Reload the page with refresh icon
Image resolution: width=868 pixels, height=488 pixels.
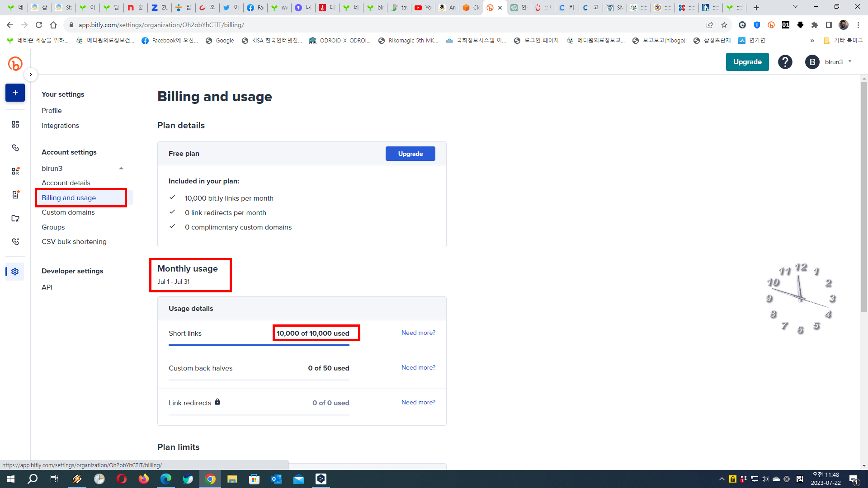pos(39,25)
